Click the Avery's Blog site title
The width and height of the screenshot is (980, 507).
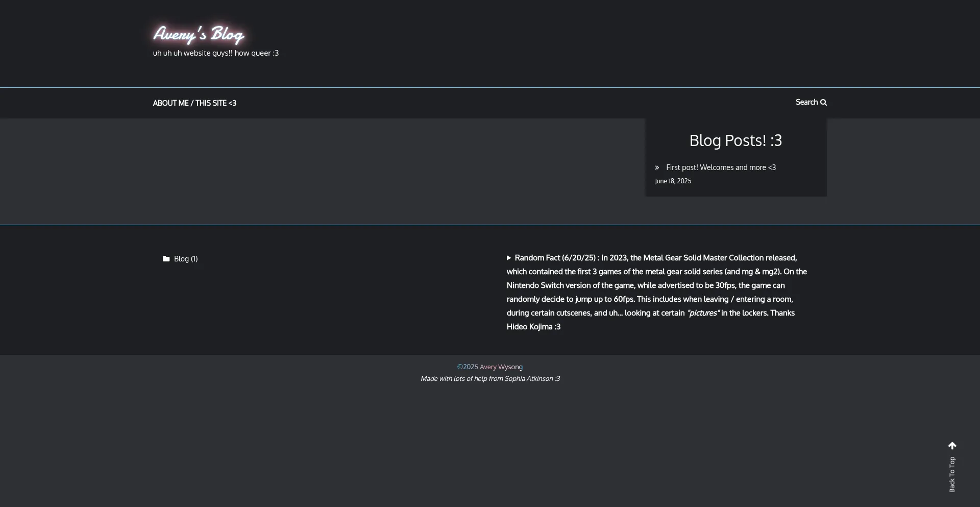click(198, 34)
